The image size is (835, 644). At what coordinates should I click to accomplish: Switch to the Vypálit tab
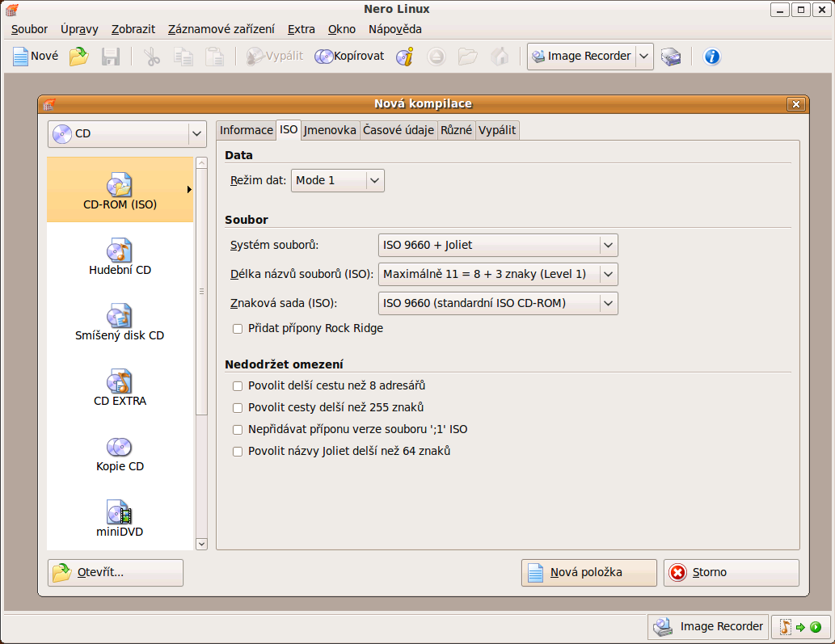(497, 130)
